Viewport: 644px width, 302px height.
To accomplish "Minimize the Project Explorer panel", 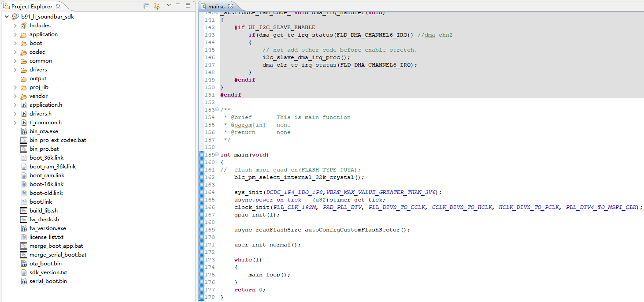I will point(179,6).
